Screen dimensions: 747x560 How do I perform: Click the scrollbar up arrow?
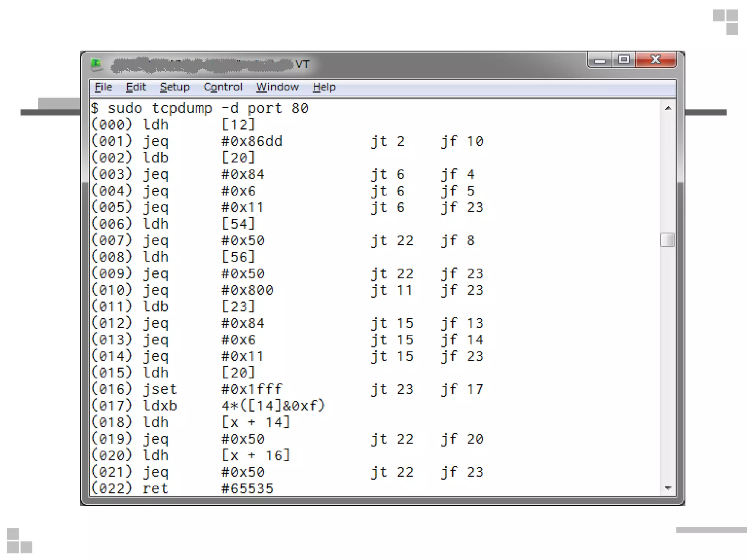668,108
